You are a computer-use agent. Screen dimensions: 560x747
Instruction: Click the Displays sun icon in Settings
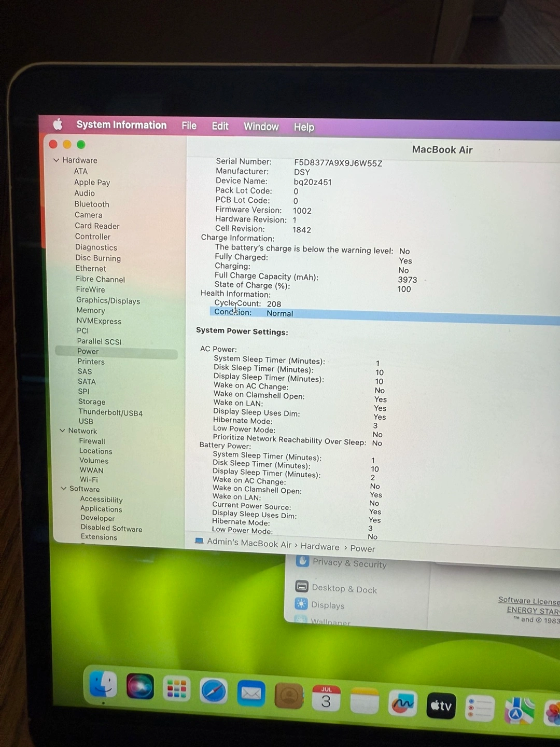(x=301, y=604)
